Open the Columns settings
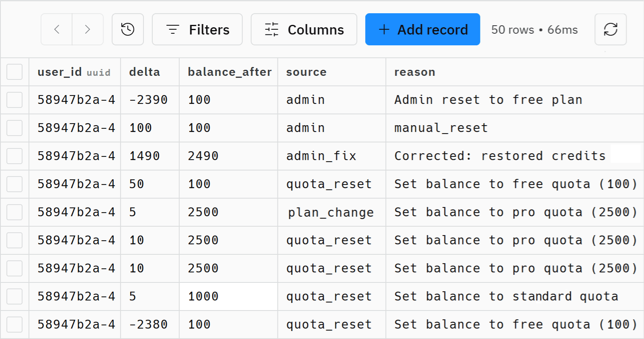644x339 pixels. coord(304,29)
